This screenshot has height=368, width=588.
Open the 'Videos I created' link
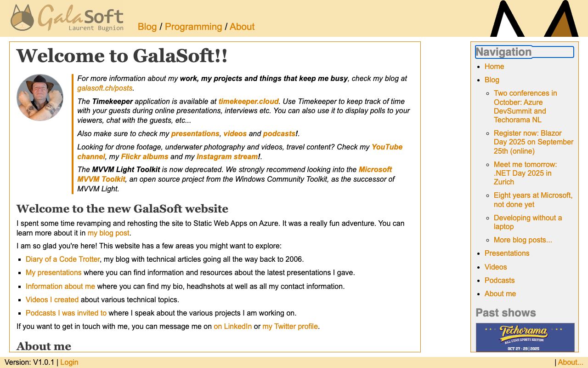point(52,299)
